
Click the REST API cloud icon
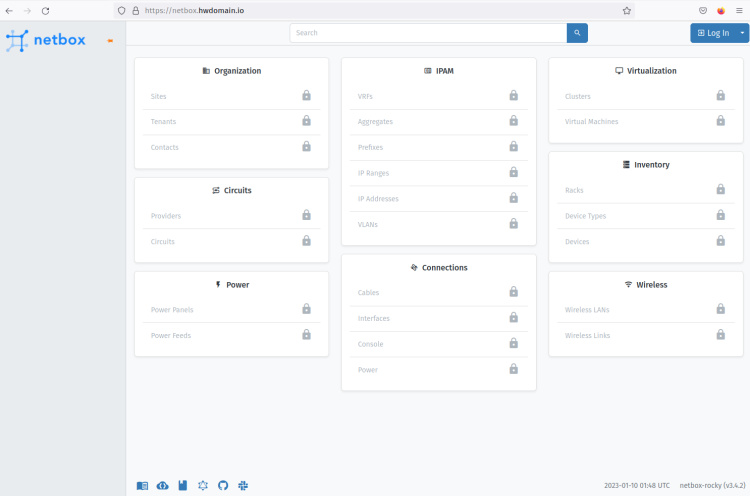tap(163, 485)
